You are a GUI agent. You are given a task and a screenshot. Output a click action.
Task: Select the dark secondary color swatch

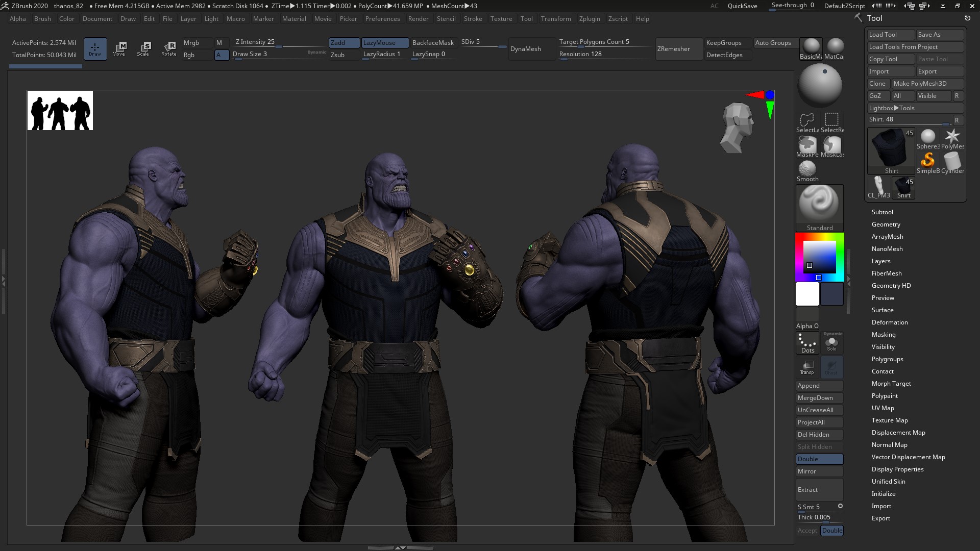pos(831,294)
